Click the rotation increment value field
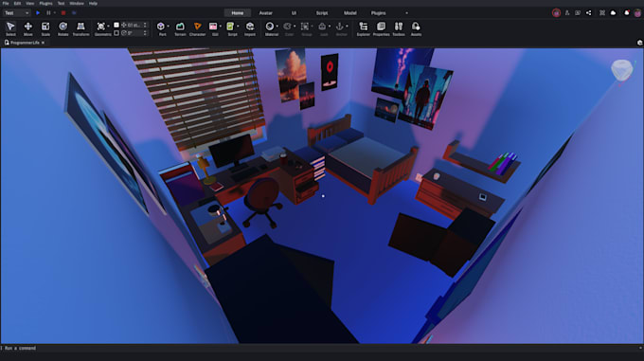This screenshot has width=644, height=361. click(134, 33)
